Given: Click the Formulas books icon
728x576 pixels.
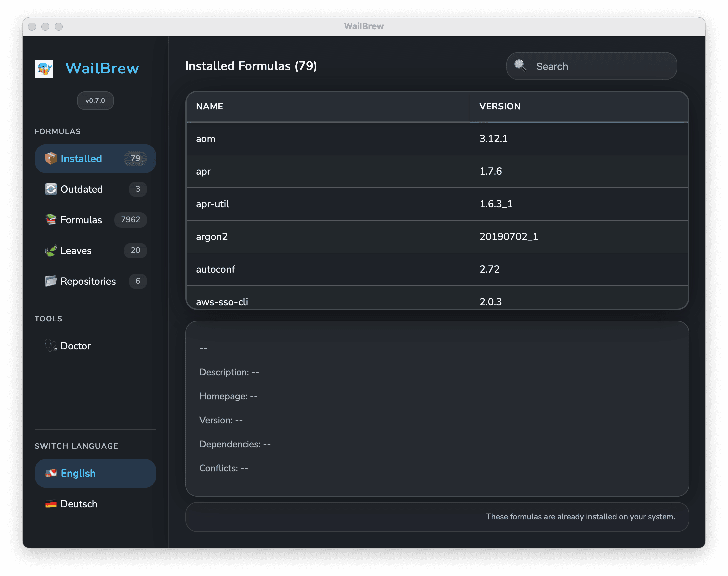Looking at the screenshot, I should [51, 220].
